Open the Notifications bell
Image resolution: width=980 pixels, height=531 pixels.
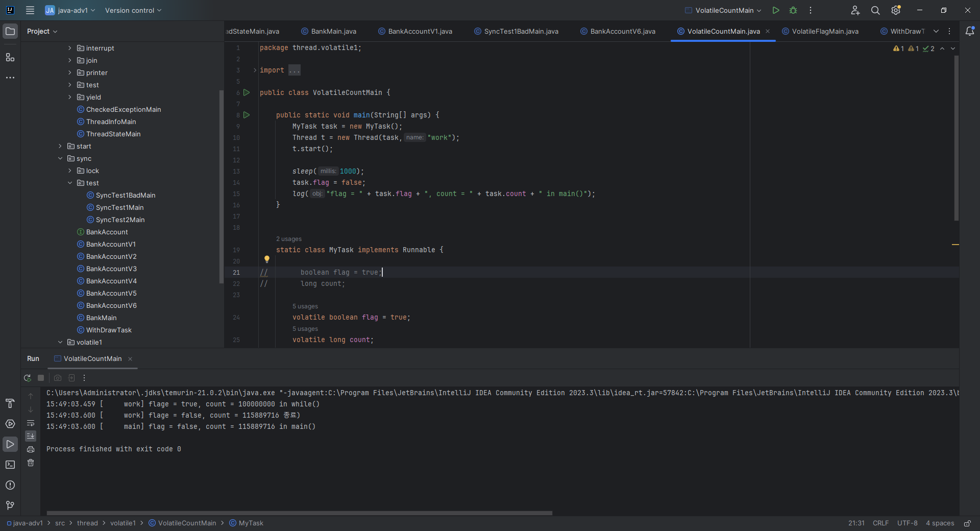pyautogui.click(x=970, y=31)
